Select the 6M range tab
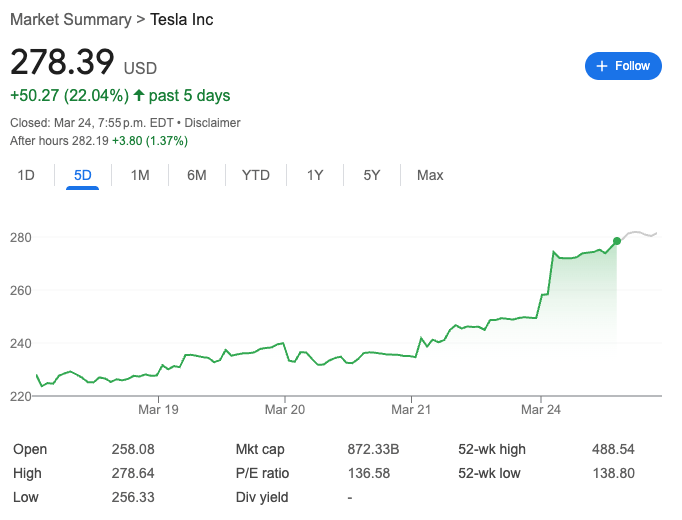 [197, 175]
